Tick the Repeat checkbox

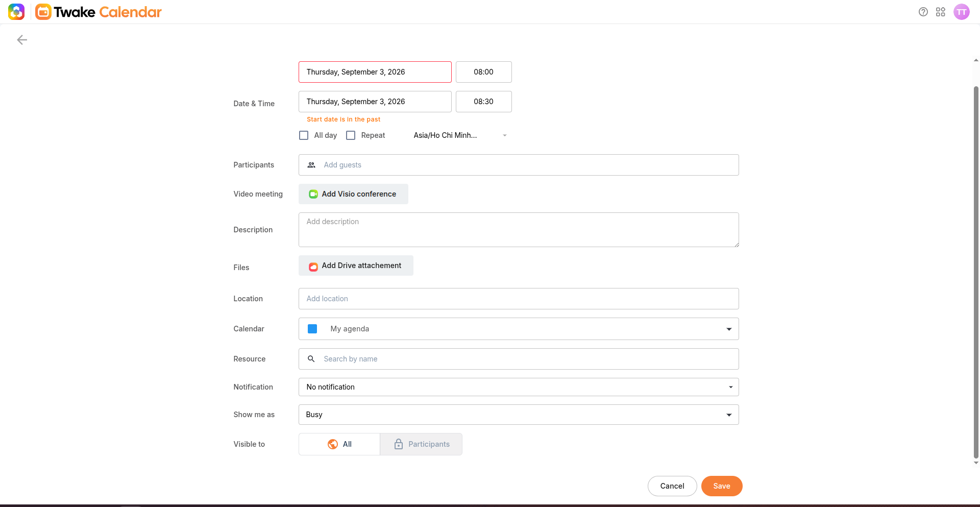(351, 135)
